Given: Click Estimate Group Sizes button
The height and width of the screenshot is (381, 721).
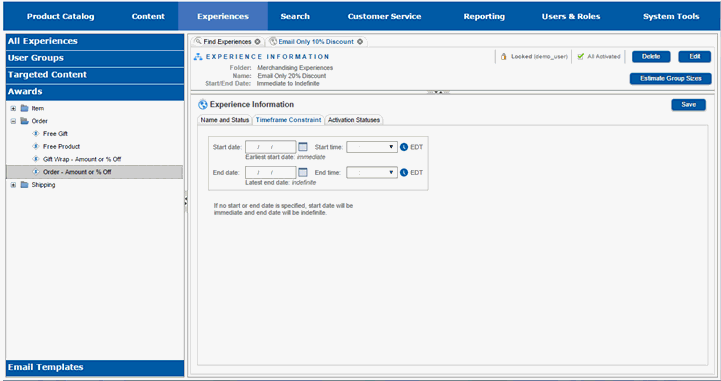Looking at the screenshot, I should tap(670, 79).
